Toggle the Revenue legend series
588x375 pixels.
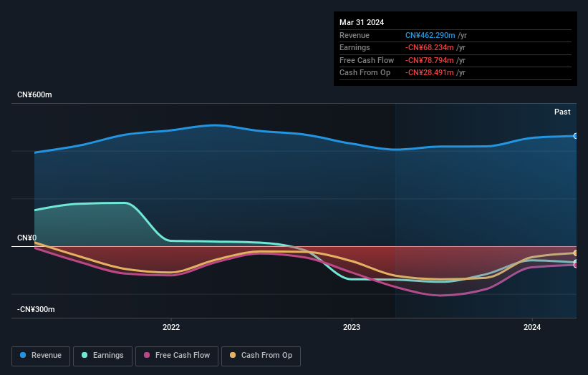click(41, 356)
